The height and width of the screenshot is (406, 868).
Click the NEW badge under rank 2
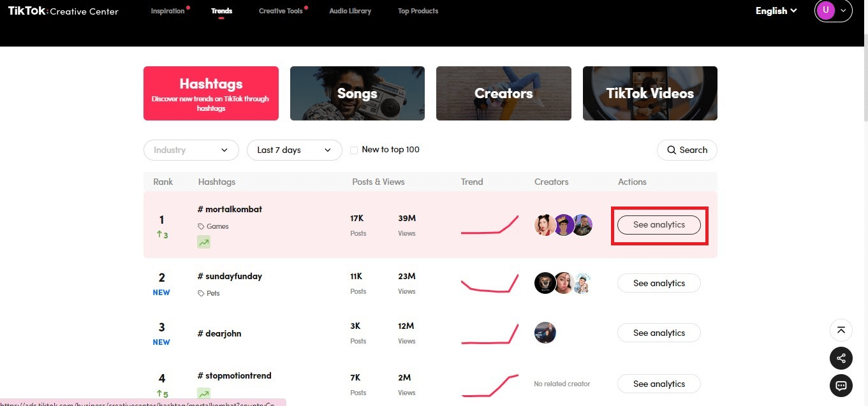click(161, 293)
